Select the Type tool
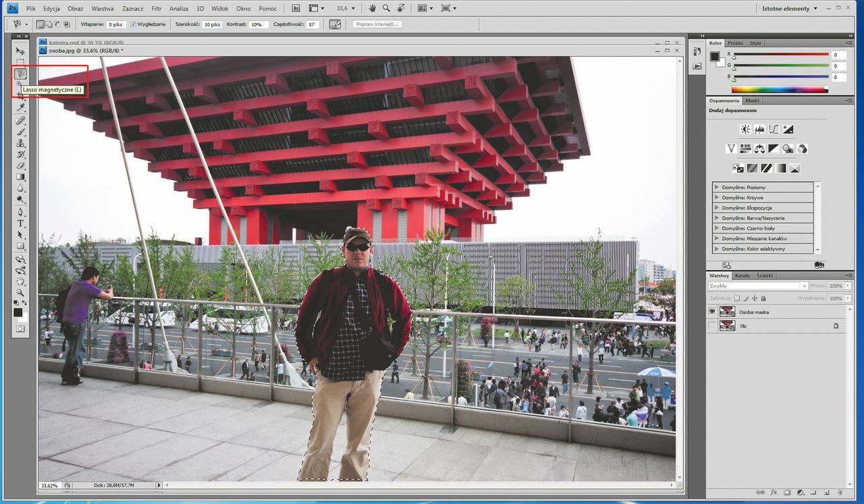Viewport: 864px width, 504px height. [20, 223]
